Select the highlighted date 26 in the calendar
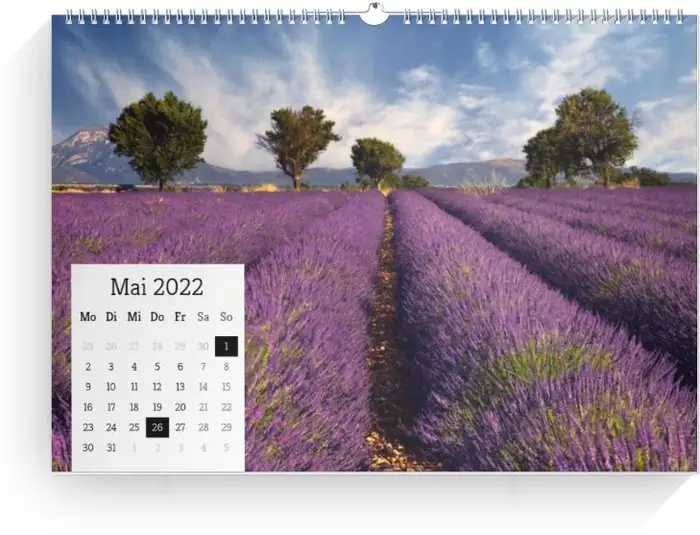The height and width of the screenshot is (535, 700). pos(157,427)
